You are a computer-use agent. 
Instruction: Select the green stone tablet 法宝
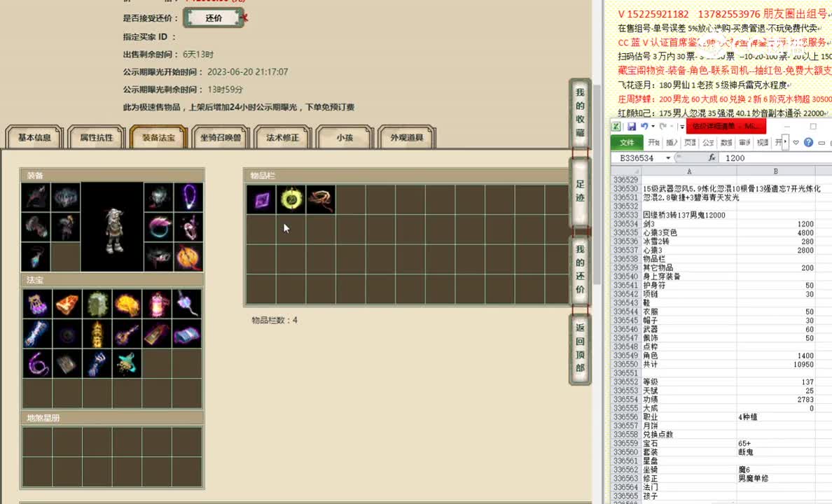click(97, 304)
